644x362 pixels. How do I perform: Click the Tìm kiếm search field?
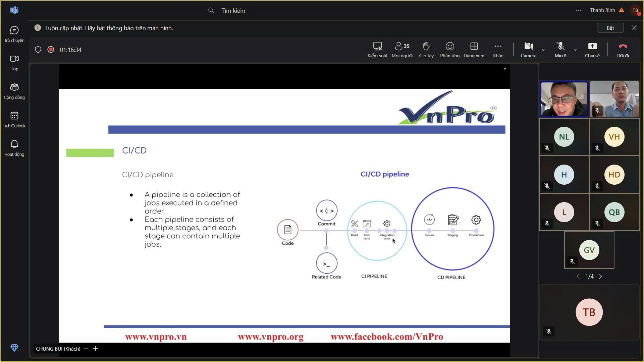(x=233, y=10)
